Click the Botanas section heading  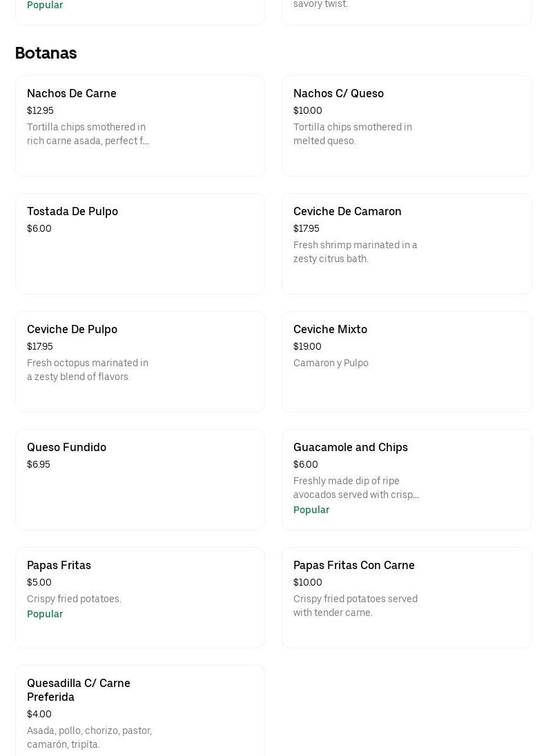point(46,53)
